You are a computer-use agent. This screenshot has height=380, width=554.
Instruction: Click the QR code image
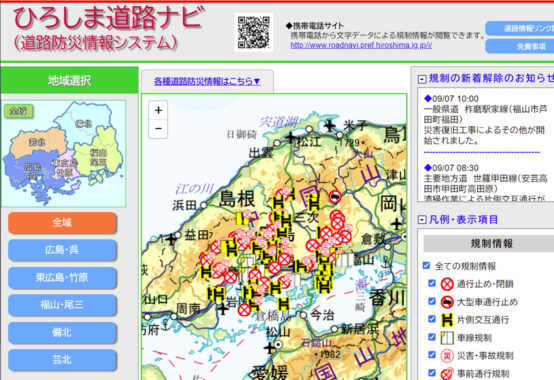(x=254, y=32)
